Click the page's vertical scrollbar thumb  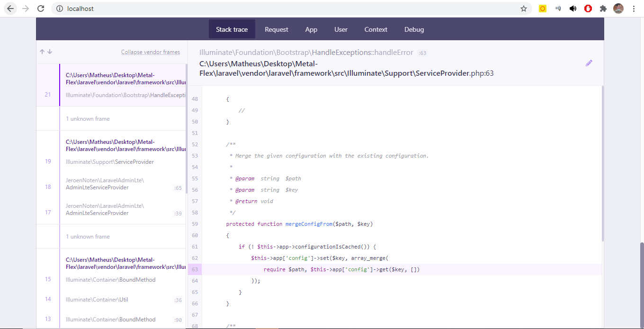[x=642, y=284]
